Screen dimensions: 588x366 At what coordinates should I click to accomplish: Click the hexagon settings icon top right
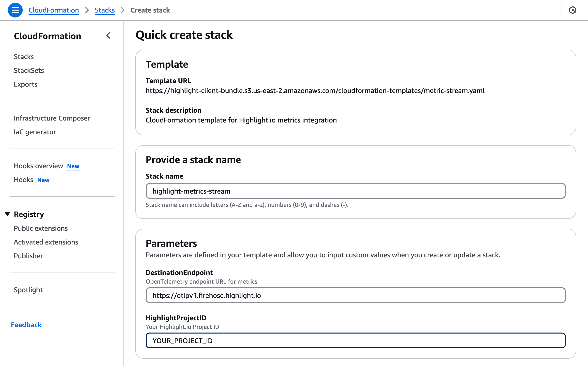coord(573,10)
